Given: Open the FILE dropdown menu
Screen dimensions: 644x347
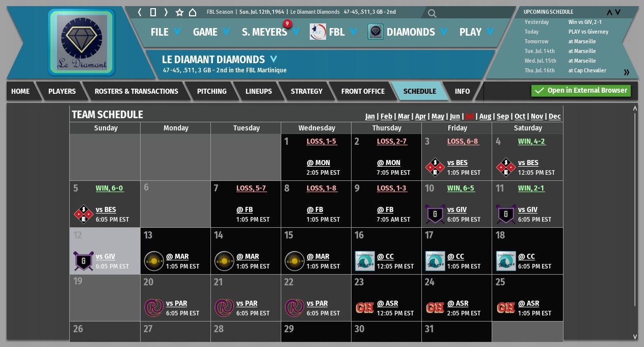Looking at the screenshot, I should click(166, 32).
